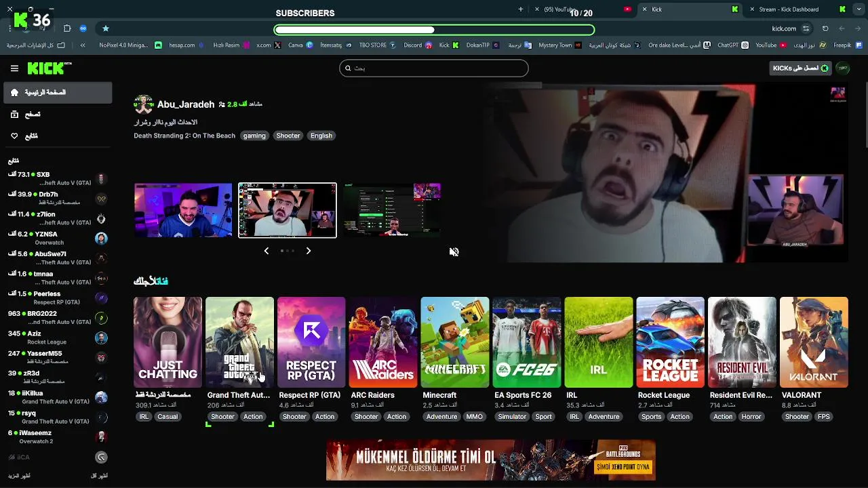Open the browse (تصفح) sidebar item
This screenshot has width=868, height=488.
tap(57, 115)
